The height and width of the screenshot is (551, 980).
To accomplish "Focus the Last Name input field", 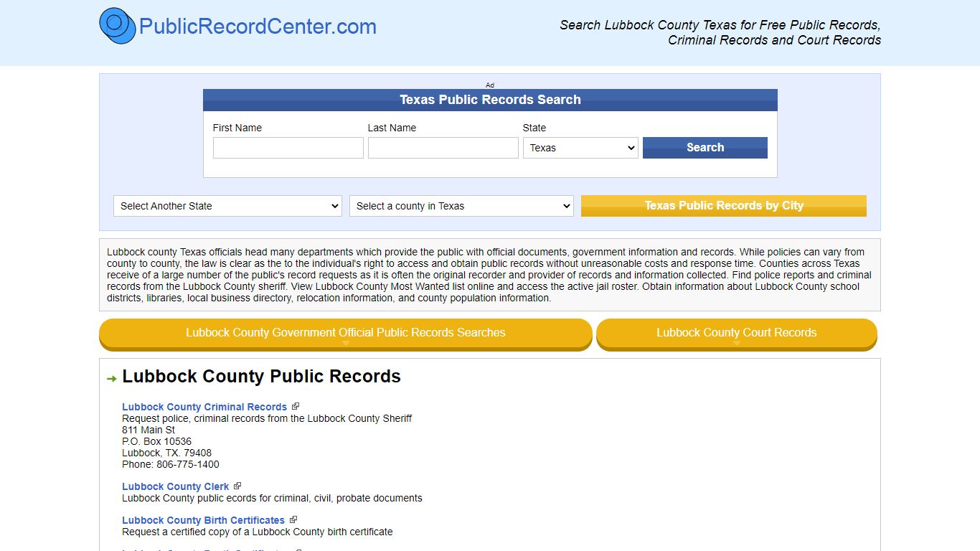I will point(443,148).
